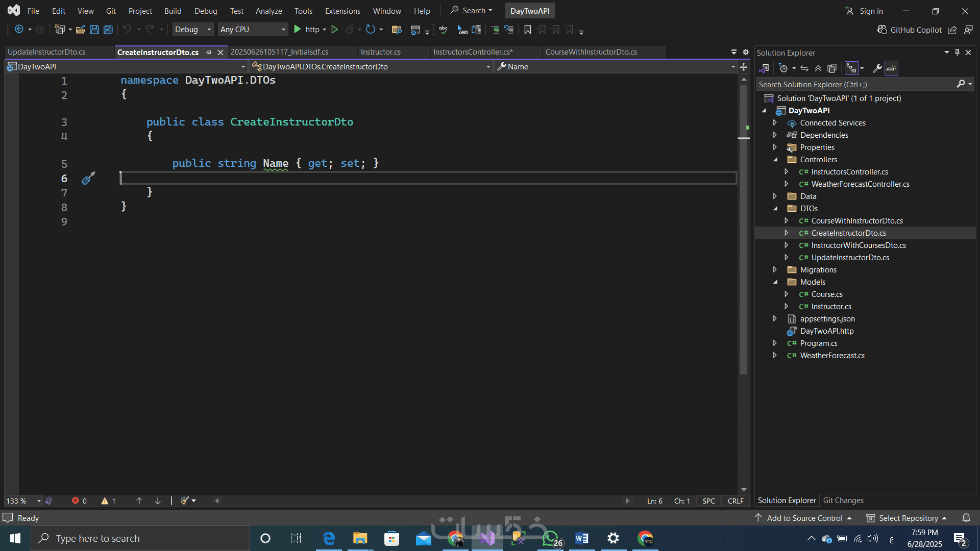Start Without Debugging using the hollow play icon
The image size is (980, 551).
[x=334, y=30]
